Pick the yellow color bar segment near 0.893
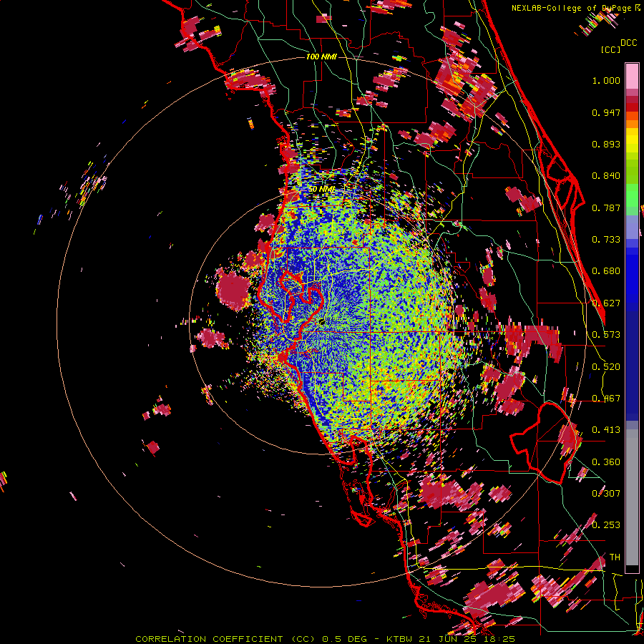Viewport: 644px width, 644px height. click(632, 140)
